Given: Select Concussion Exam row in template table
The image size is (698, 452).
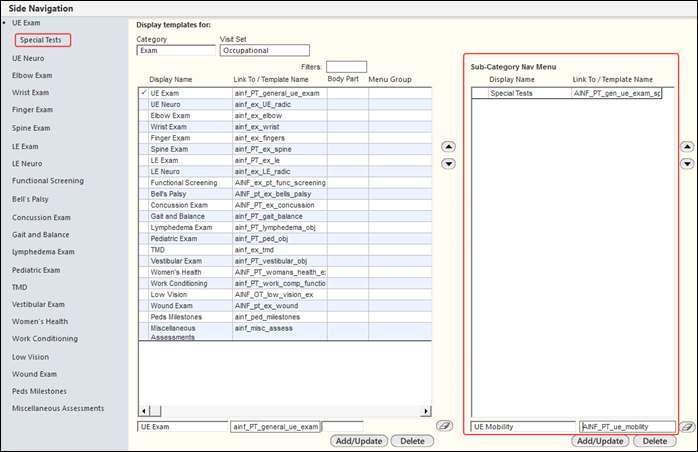Looking at the screenshot, I should (285, 205).
